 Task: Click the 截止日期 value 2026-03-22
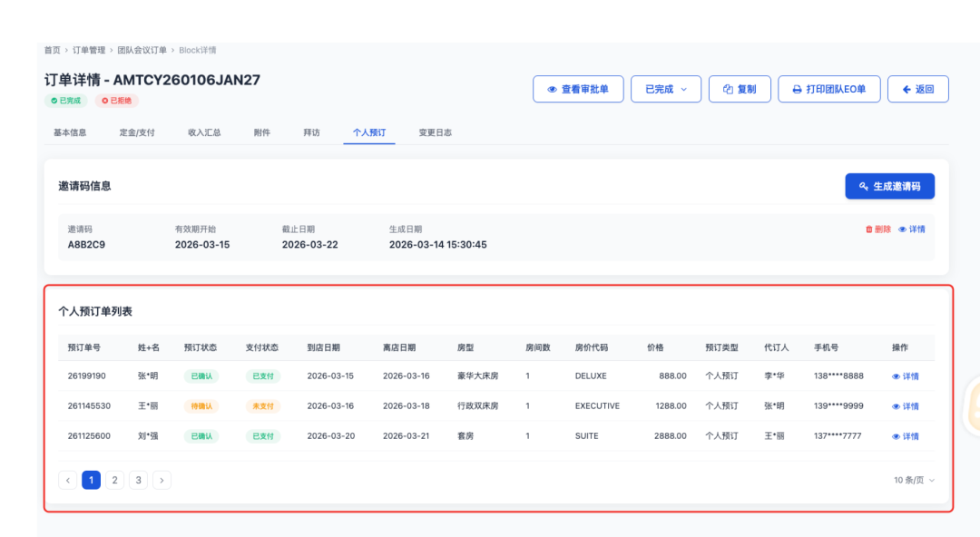309,244
